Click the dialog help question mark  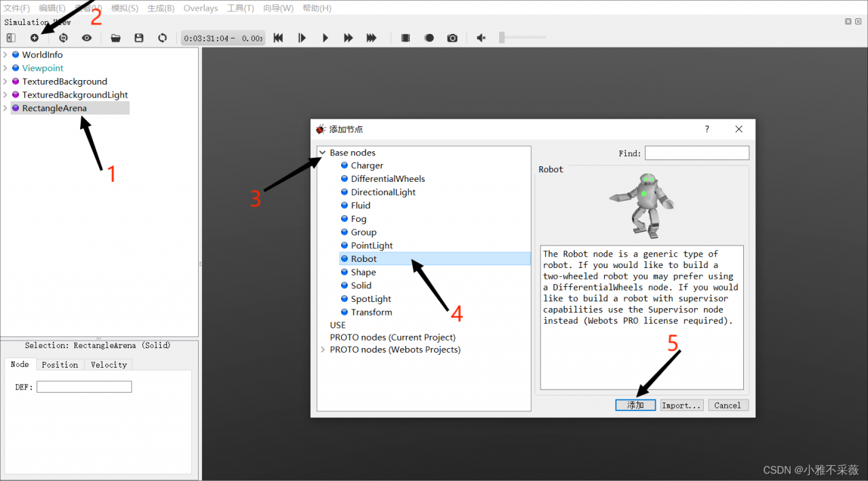707,129
